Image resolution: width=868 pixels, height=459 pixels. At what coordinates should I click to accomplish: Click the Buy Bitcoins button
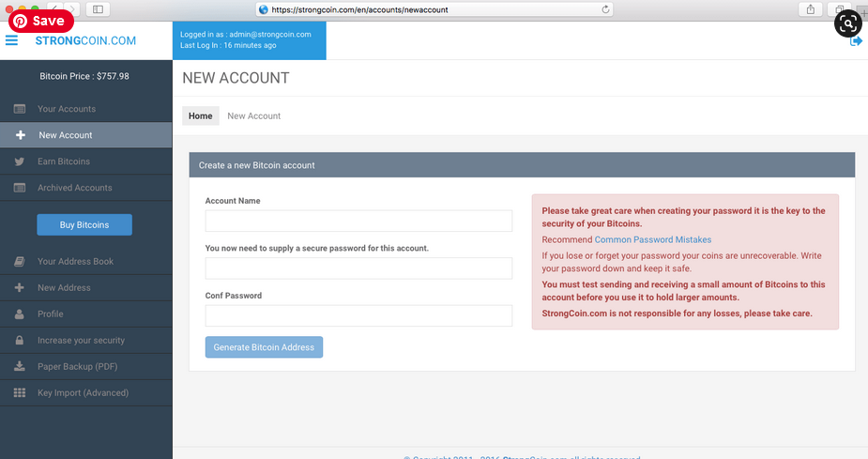[84, 224]
